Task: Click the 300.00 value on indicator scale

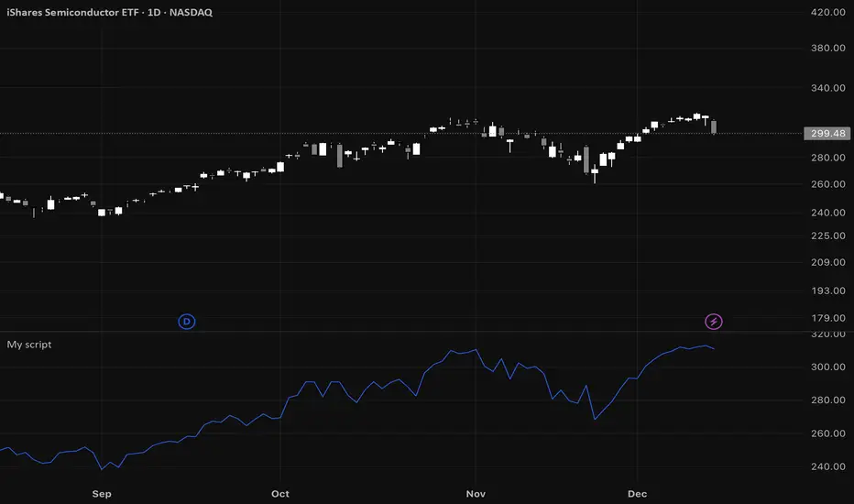Action: [x=827, y=367]
